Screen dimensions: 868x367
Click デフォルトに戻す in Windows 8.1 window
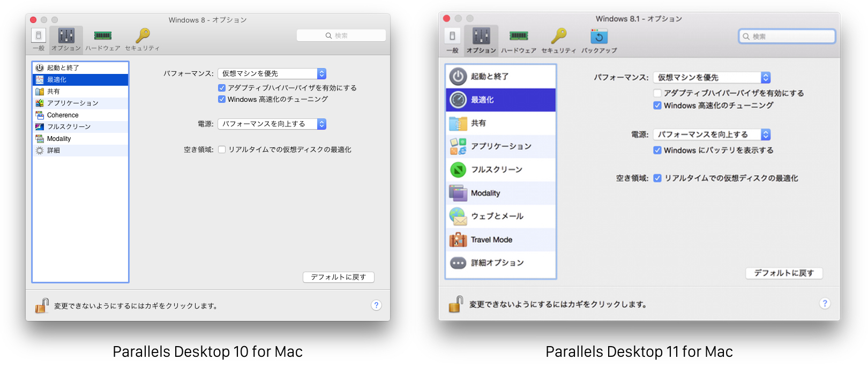784,273
